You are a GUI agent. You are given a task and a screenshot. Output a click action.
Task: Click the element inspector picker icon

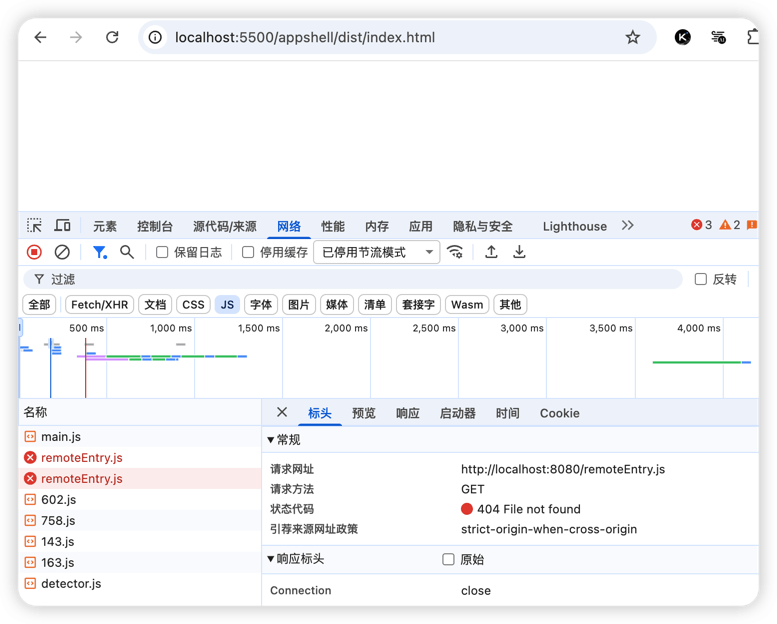pos(35,226)
